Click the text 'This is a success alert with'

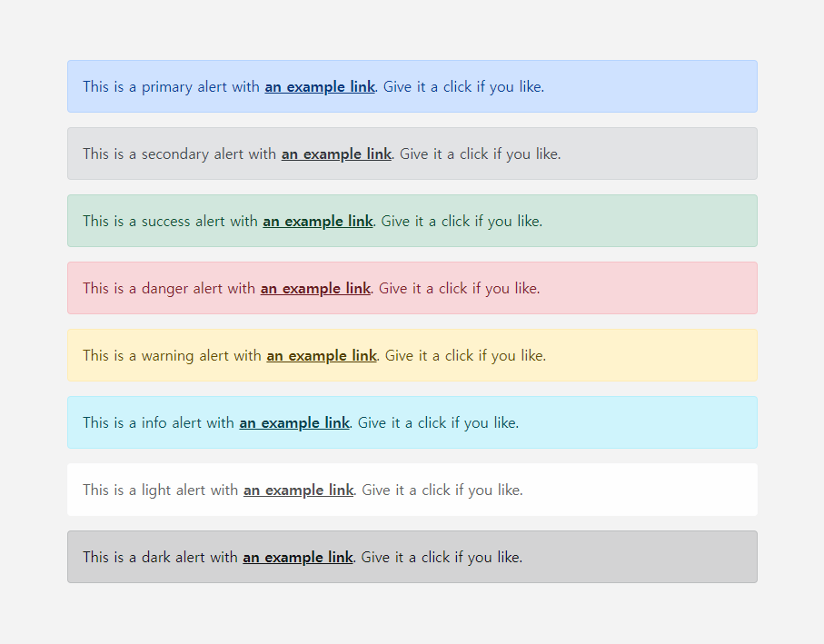pos(170,221)
